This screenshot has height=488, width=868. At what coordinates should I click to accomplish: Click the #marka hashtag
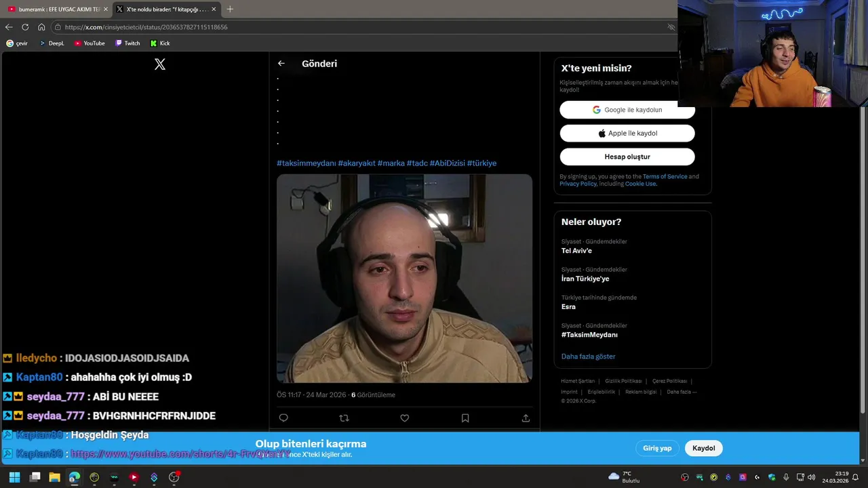coord(391,163)
